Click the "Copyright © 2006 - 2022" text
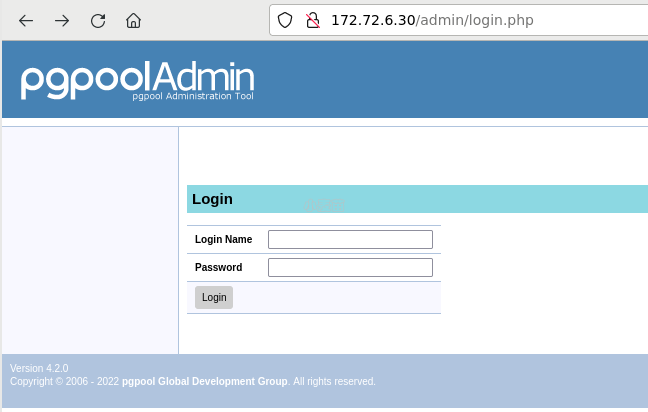This screenshot has height=412, width=648. [64, 381]
